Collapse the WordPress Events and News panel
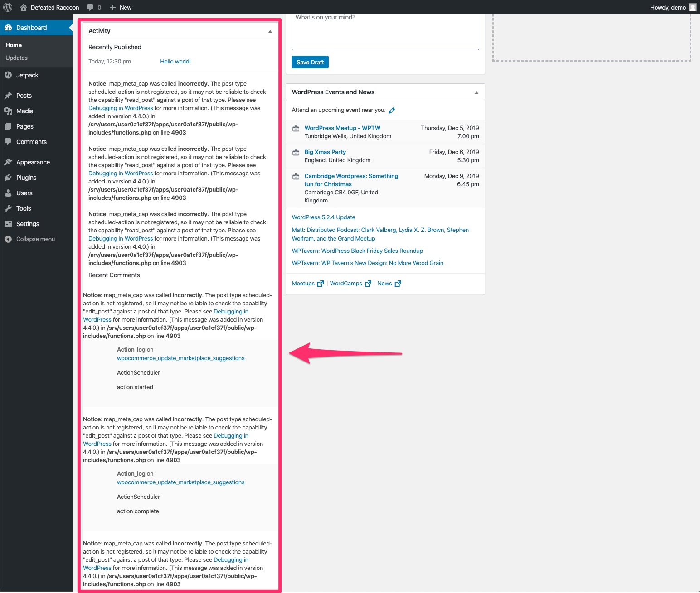 click(476, 92)
